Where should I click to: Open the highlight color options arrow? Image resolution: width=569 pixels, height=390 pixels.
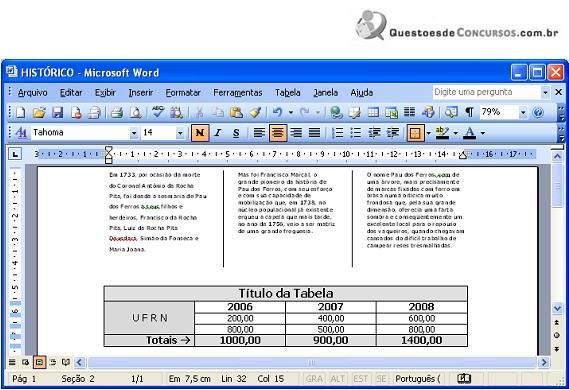[455, 133]
